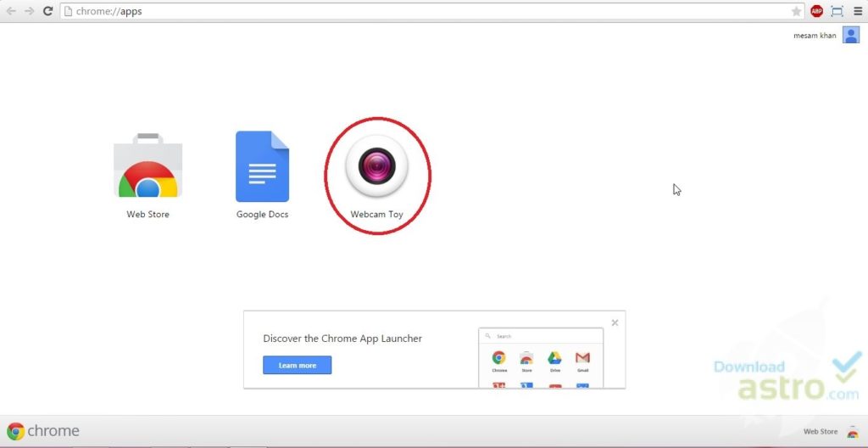Open the Adblock Plus extension icon
Viewport: 868px width, 448px height.
point(816,11)
